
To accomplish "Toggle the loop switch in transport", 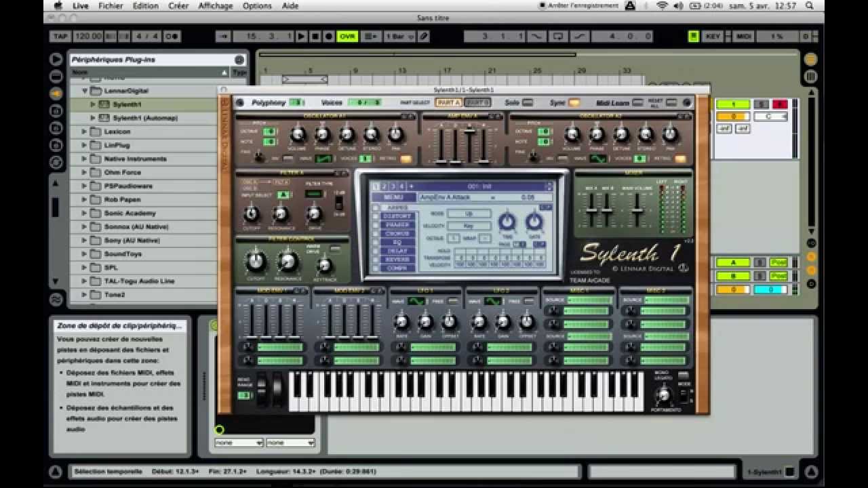I will tap(558, 36).
